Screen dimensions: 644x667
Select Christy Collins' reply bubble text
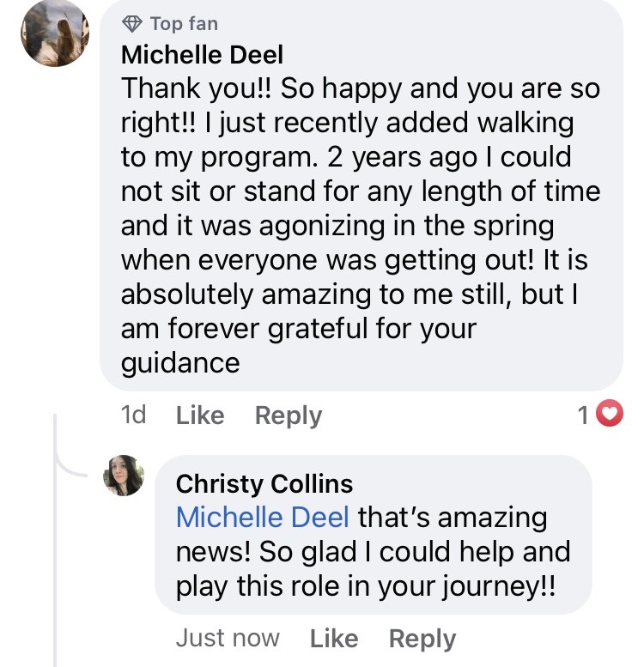tap(372, 551)
